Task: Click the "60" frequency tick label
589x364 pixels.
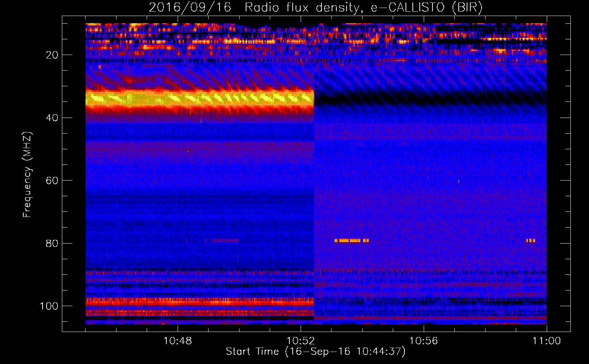Action: (x=52, y=181)
